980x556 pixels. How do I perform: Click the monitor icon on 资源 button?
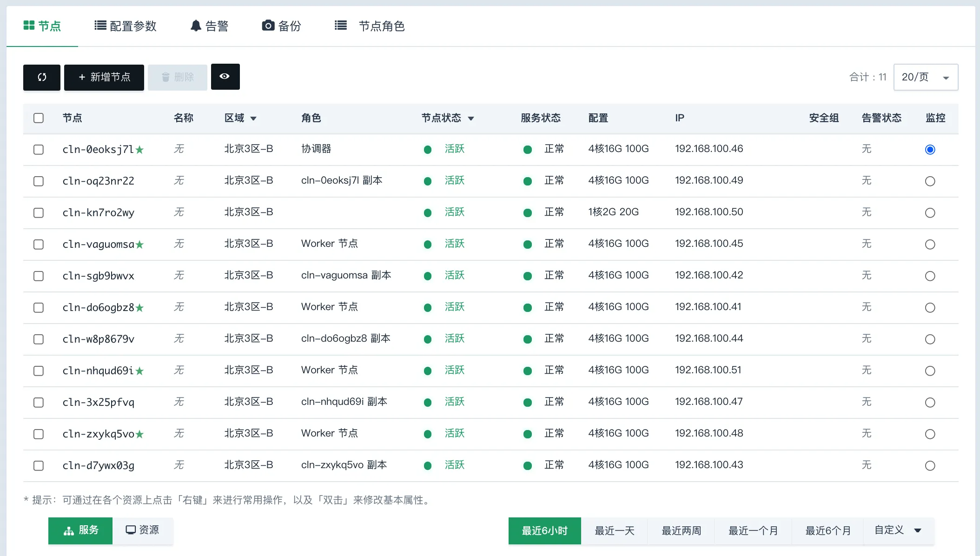pyautogui.click(x=131, y=530)
